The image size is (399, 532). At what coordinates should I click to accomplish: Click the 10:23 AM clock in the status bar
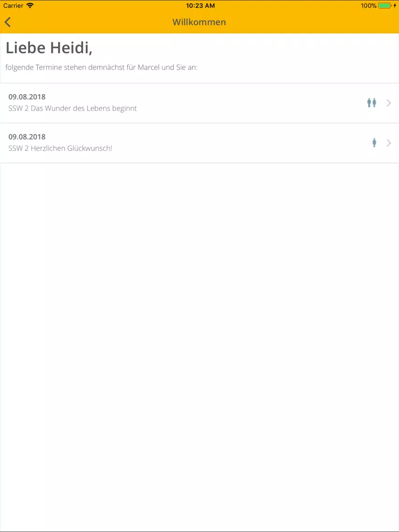[x=200, y=6]
